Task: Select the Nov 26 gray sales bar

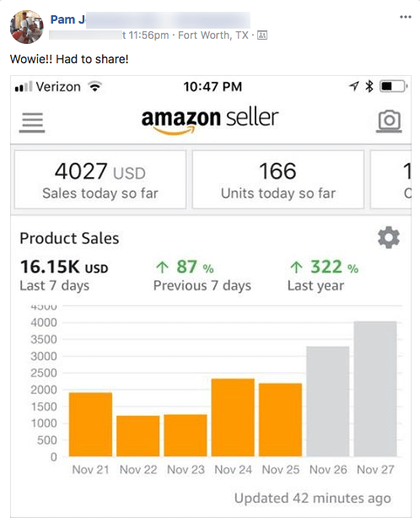Action: click(328, 402)
